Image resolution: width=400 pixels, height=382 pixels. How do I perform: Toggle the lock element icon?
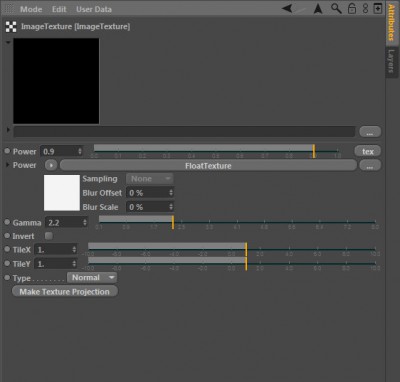click(x=352, y=8)
